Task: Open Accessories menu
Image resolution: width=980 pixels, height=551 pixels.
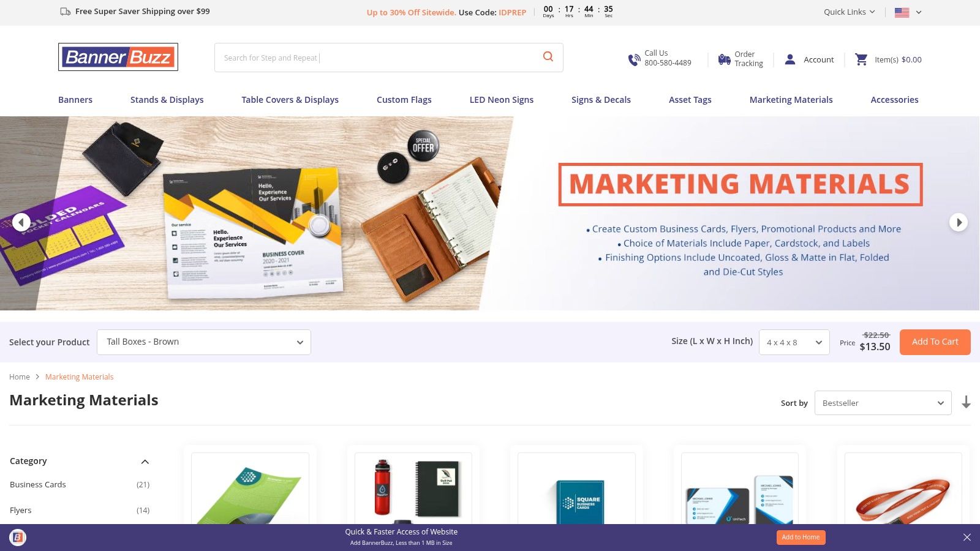Action: pos(895,100)
